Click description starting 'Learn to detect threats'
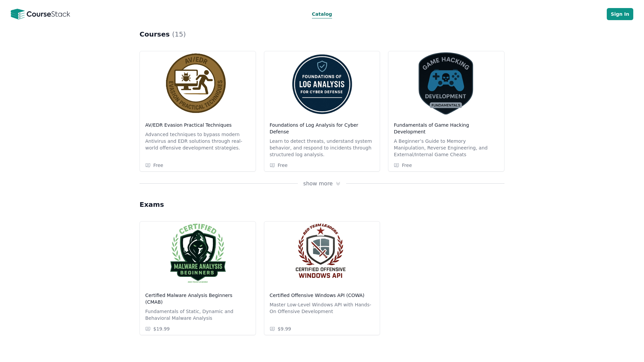644x362 pixels. 321,148
